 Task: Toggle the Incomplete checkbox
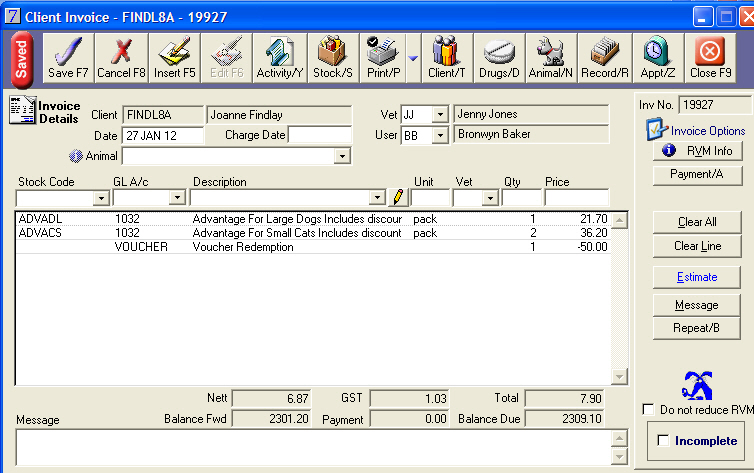663,440
